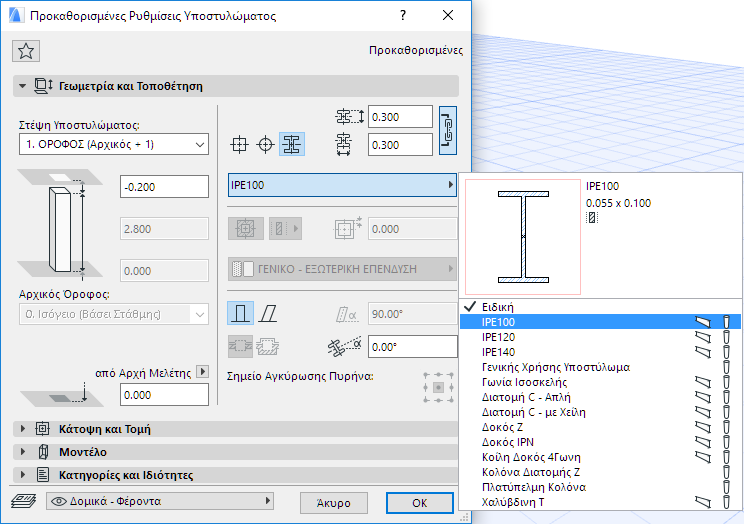The width and height of the screenshot is (744, 524).
Task: Choose Κολόνα Διατομής Ζ profile
Action: coord(600,472)
